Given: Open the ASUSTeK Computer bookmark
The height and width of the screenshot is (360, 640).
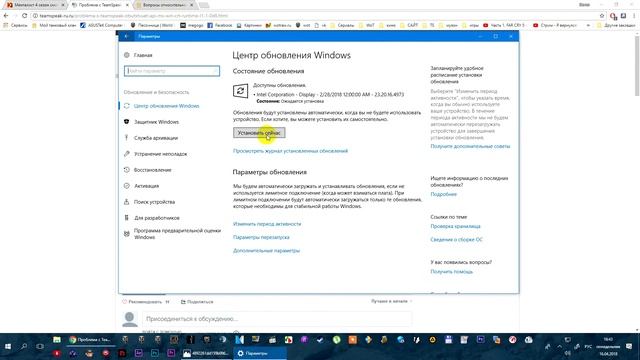Looking at the screenshot, I should tap(102, 25).
